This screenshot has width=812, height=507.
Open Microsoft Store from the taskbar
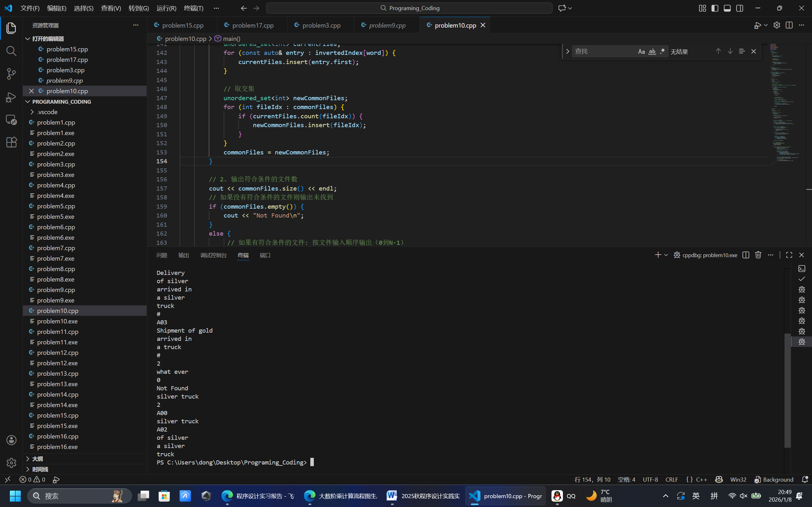point(164,496)
